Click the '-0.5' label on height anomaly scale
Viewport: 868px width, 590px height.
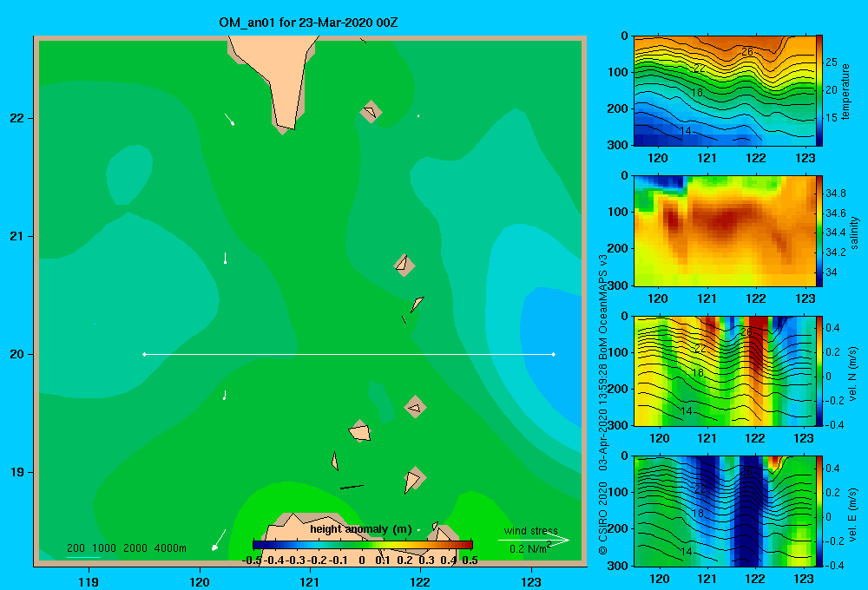pyautogui.click(x=252, y=560)
